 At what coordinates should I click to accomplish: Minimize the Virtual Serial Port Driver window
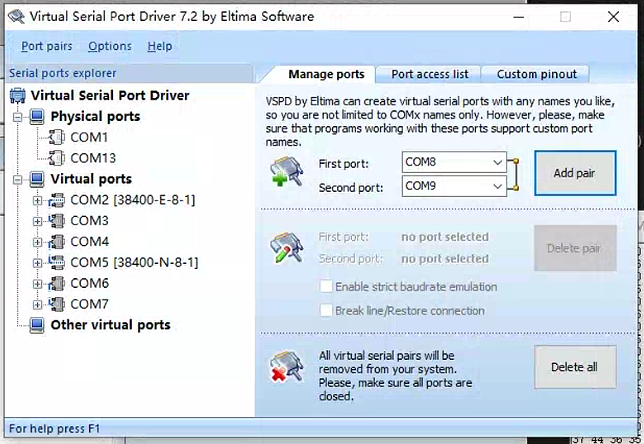[519, 17]
